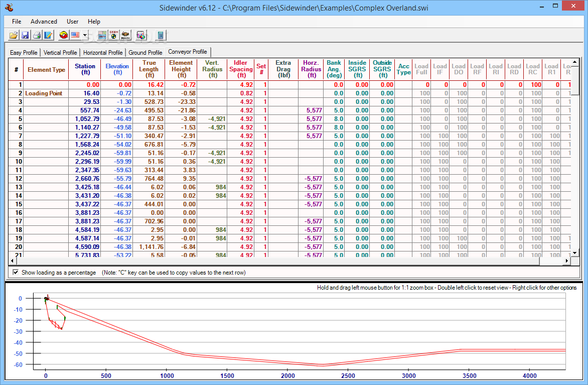Screen dimensions: 588x385
Task: Click the conveyor profile plot area
Action: (x=299, y=332)
